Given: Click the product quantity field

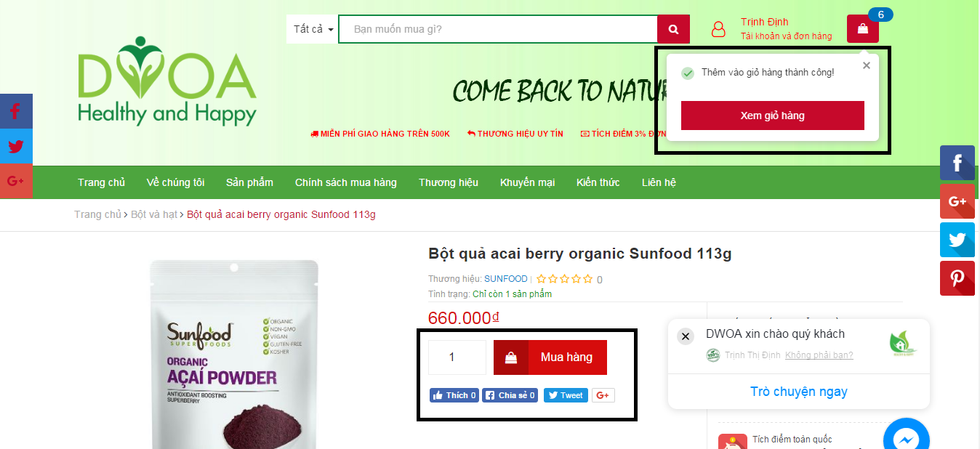Looking at the screenshot, I should click(x=457, y=357).
